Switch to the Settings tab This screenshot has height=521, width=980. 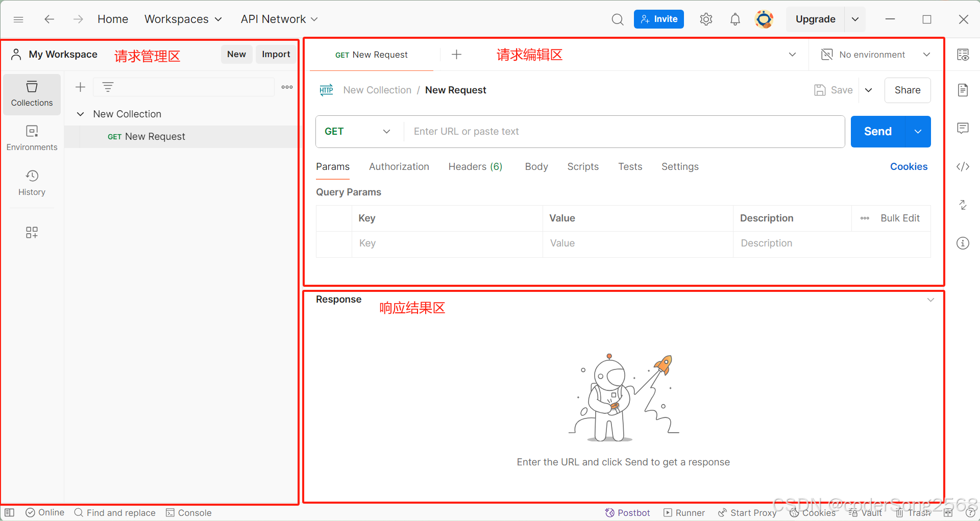click(x=680, y=167)
